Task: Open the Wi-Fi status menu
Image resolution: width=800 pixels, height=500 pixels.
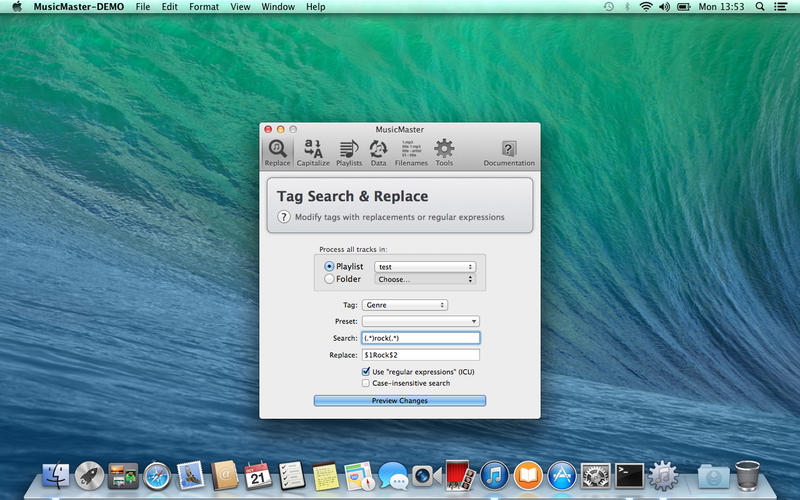Action: pos(646,7)
